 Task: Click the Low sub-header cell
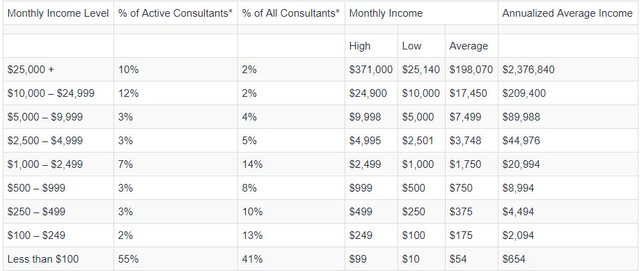(x=421, y=46)
